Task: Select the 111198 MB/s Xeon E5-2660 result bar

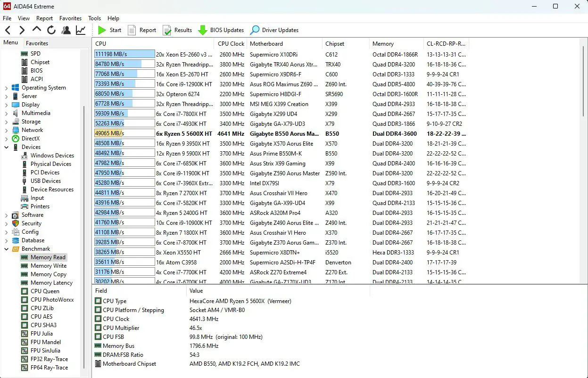Action: pos(124,54)
